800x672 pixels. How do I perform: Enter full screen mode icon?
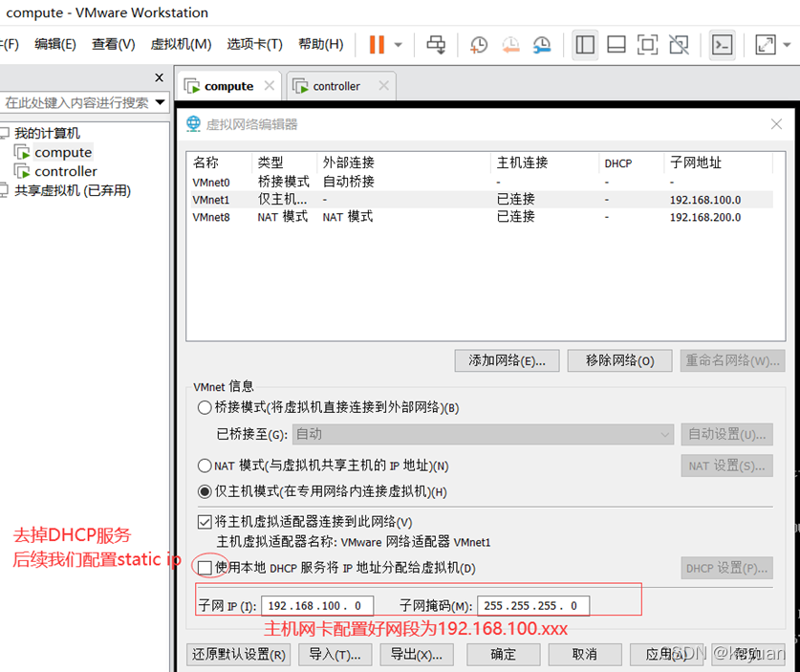click(x=647, y=44)
